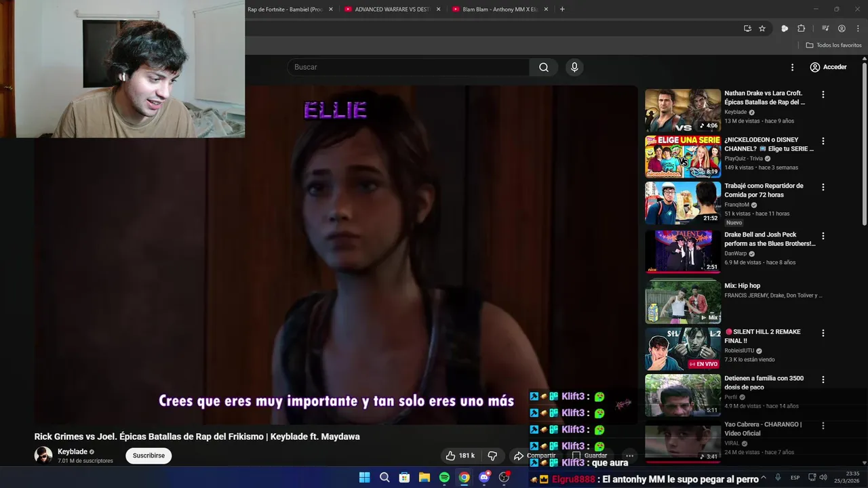Screen dimensions: 868x488
Task: Dislike the video with thumbs-down icon
Action: tap(493, 456)
